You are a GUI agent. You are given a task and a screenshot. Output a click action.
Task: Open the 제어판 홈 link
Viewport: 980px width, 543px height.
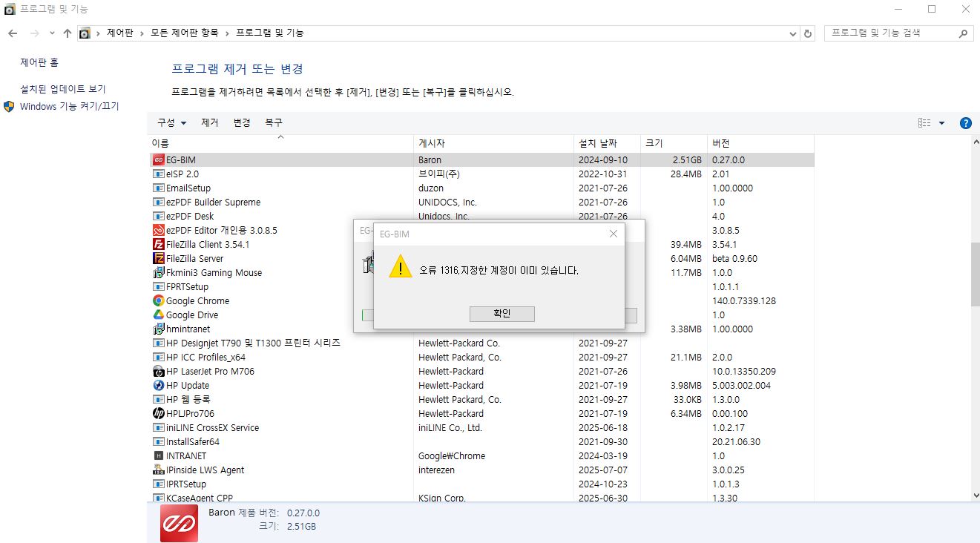[39, 64]
